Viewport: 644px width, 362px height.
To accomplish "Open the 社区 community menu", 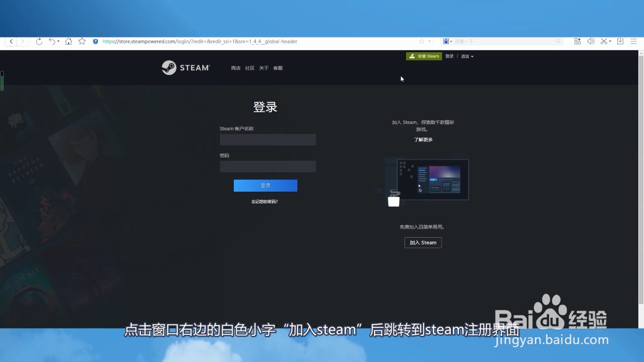I will tap(250, 68).
